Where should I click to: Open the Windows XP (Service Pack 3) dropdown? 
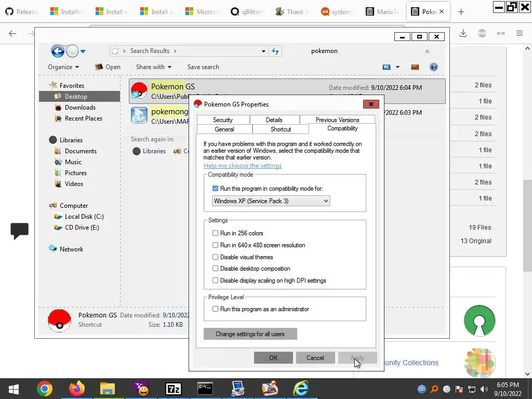pos(271,201)
